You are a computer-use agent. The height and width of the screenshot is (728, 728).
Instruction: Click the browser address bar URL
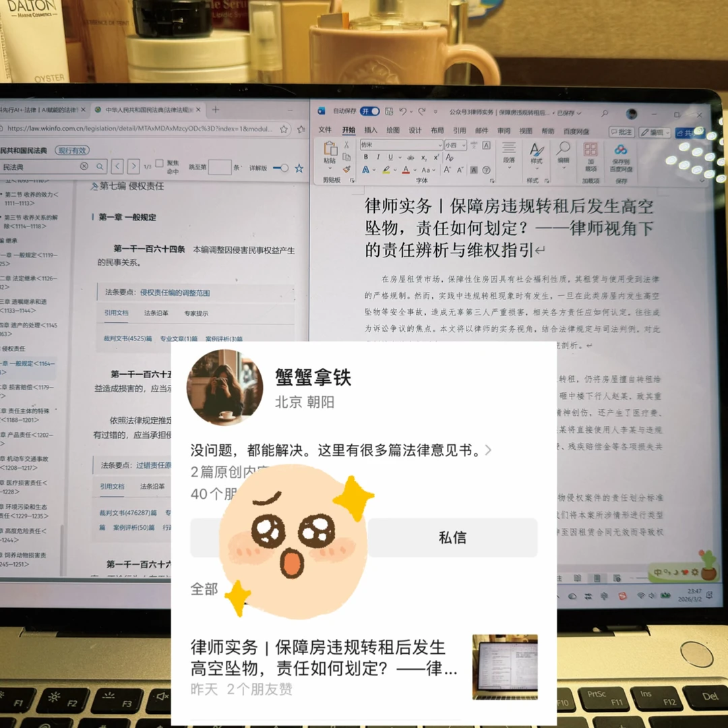140,129
